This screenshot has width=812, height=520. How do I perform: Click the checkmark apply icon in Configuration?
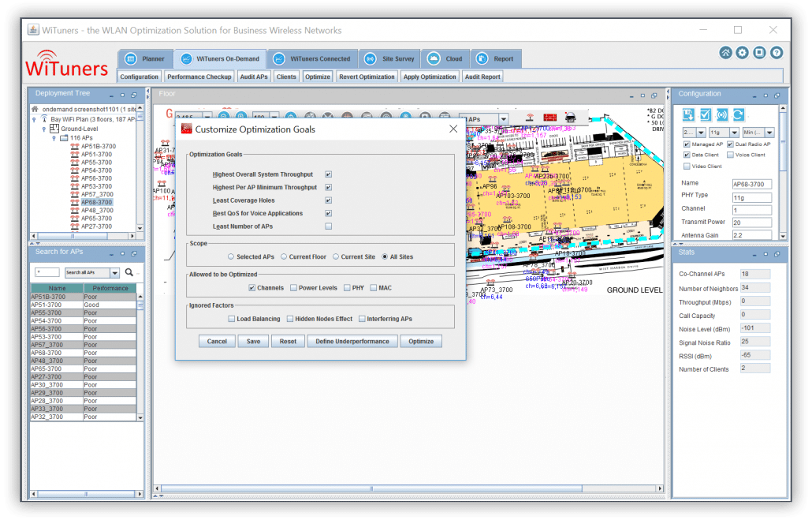(x=705, y=114)
